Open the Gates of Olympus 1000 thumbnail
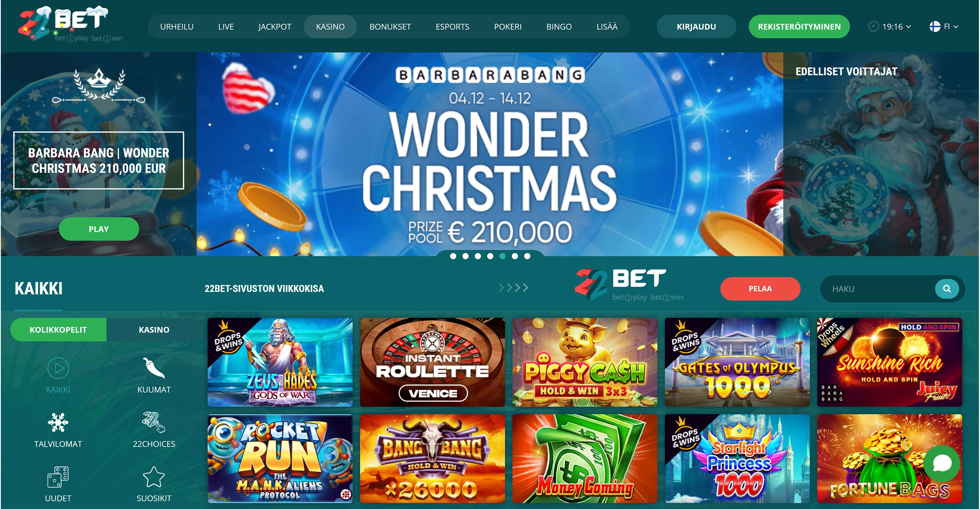 coord(737,362)
